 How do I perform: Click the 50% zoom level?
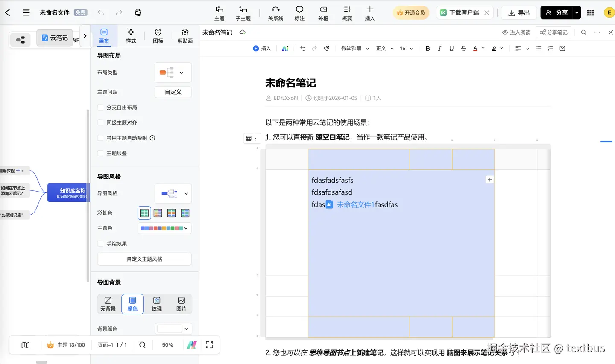coord(167,345)
